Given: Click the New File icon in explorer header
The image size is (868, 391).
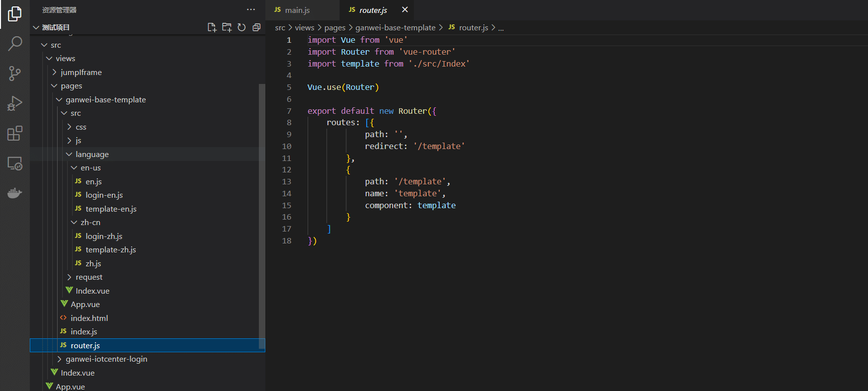Looking at the screenshot, I should pos(212,27).
